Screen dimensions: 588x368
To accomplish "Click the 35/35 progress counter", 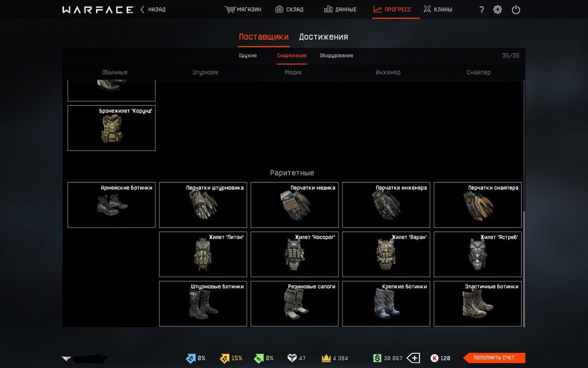I will tap(511, 56).
